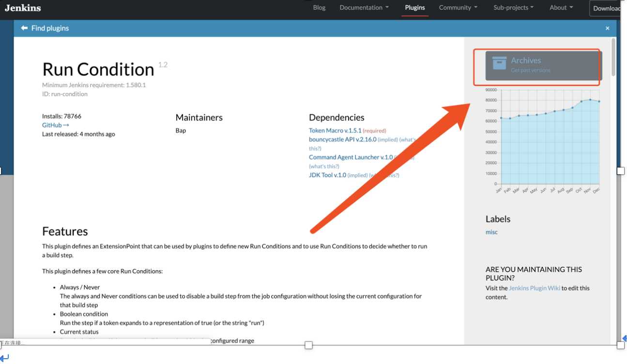Viewport: 627px width, 364px height.
Task: Click the Jenkins logo in header
Action: tap(23, 8)
